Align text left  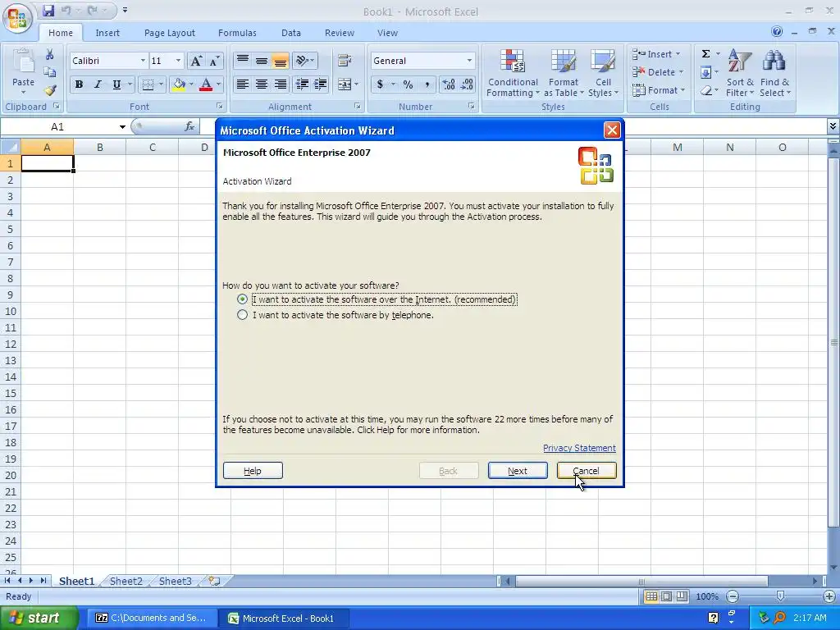point(243,84)
